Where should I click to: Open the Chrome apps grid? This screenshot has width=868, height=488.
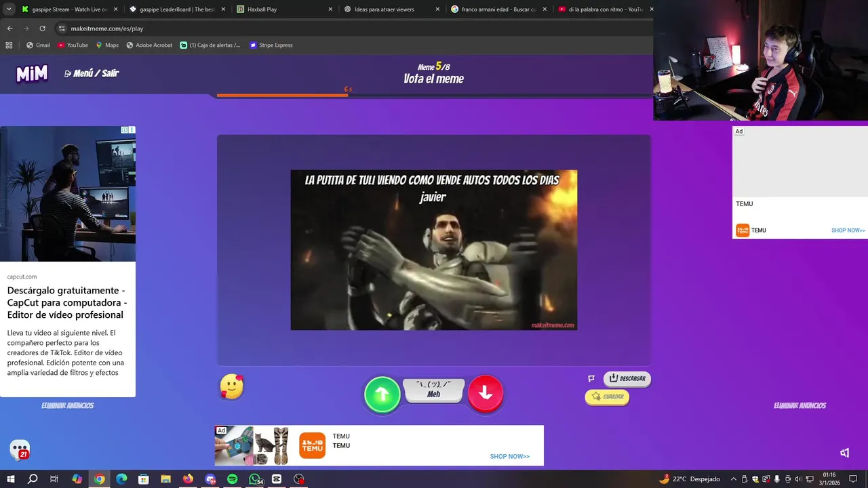9,45
